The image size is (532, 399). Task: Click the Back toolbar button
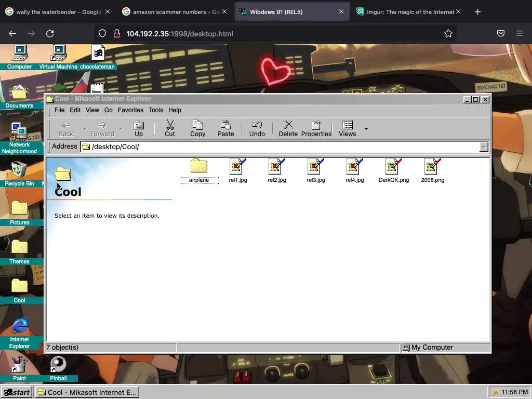coord(66,129)
